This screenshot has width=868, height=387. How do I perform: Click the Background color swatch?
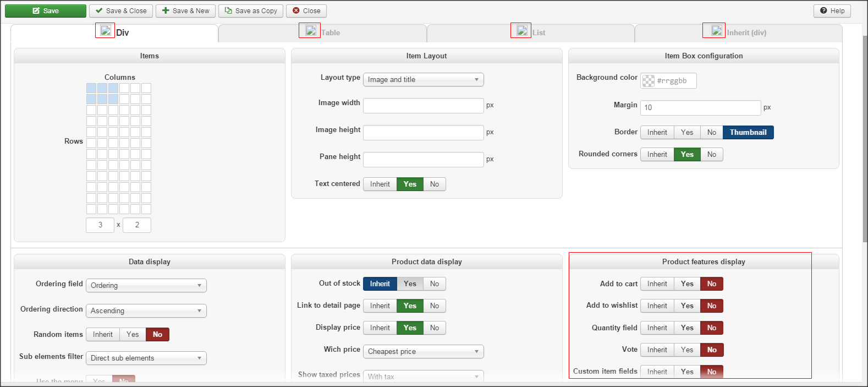[x=649, y=81]
